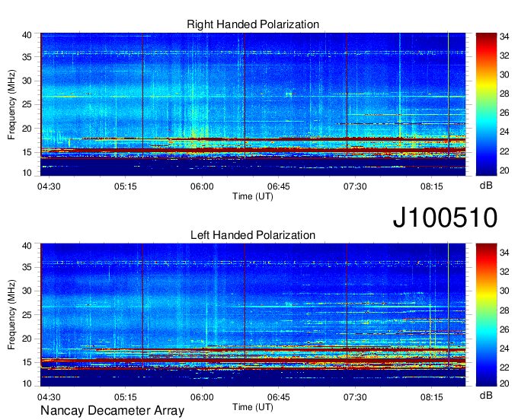Click the 30 MHz tick label on the bottom plot
The width and height of the screenshot is (518, 420).
coord(27,291)
